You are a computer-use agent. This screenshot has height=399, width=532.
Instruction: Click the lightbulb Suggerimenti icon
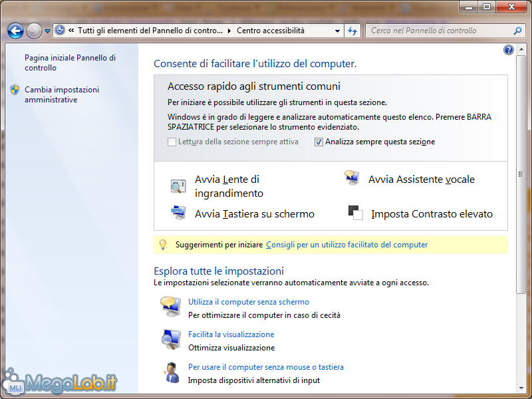coord(163,245)
